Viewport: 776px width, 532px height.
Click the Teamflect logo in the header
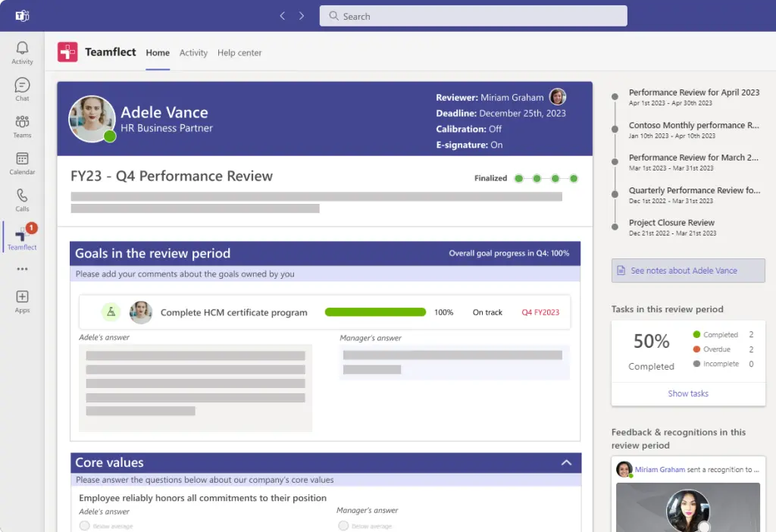(67, 52)
